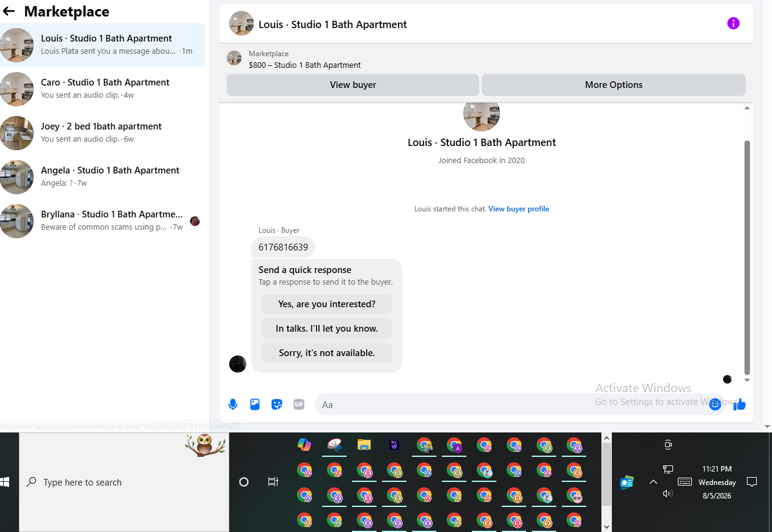Send a thumbs-up like
The width and height of the screenshot is (772, 532).
(x=740, y=404)
